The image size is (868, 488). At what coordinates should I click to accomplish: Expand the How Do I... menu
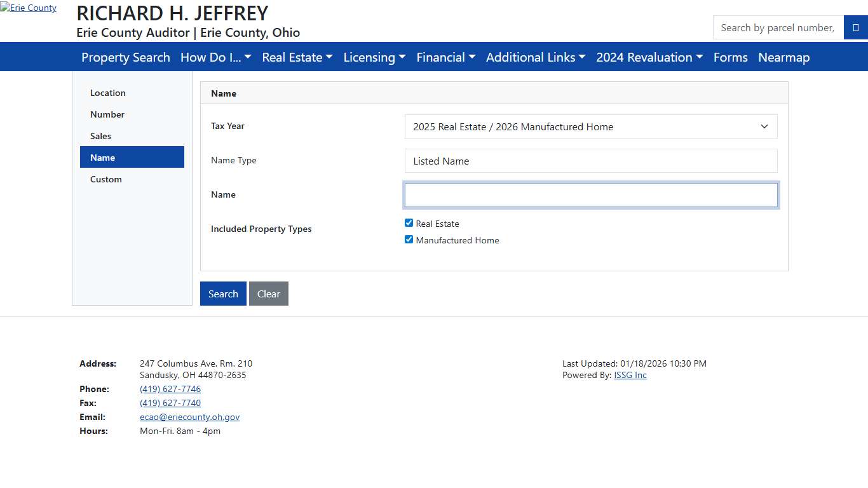point(215,57)
